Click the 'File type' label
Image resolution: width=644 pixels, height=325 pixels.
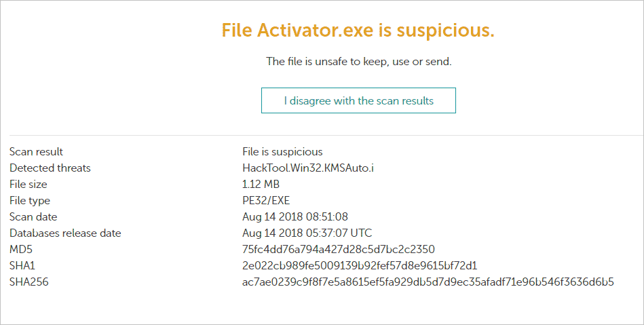coord(30,201)
